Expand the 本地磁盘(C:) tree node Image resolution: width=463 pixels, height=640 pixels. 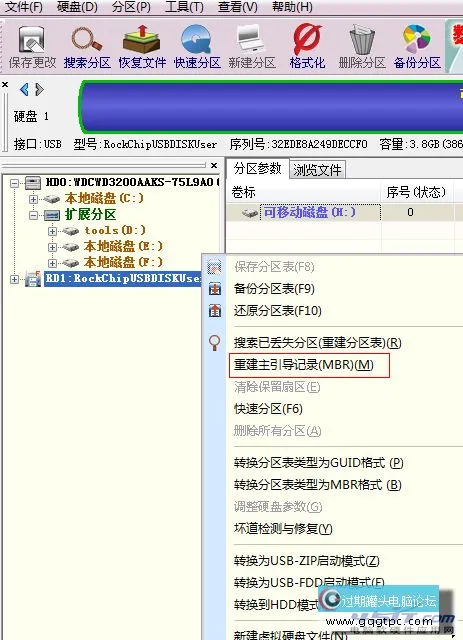[x=33, y=199]
